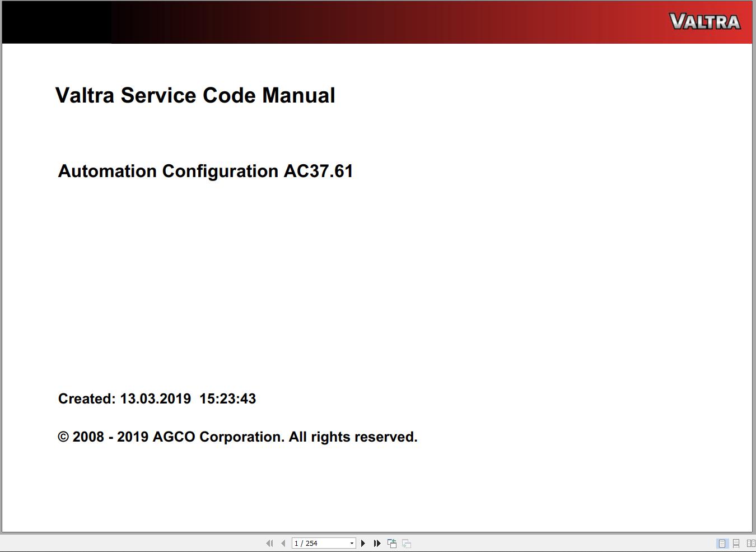This screenshot has height=552, width=756.
Task: Go to the first page
Action: click(269, 543)
